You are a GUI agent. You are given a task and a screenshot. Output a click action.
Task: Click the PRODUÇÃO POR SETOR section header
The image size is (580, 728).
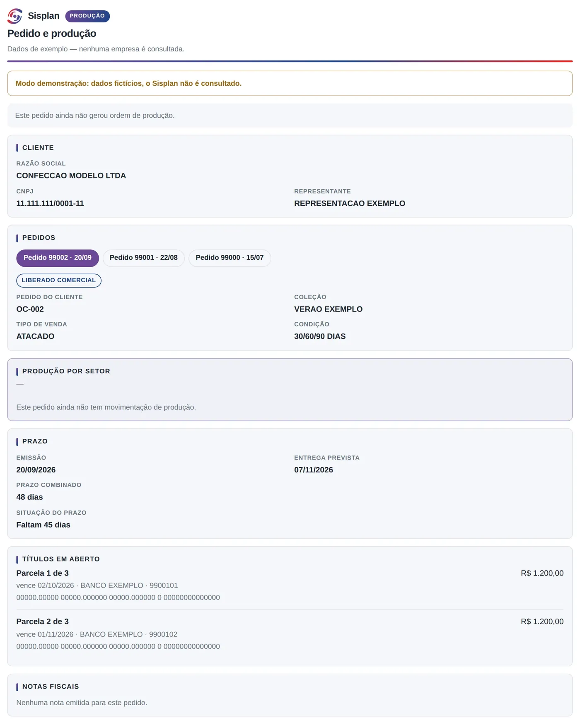pos(66,371)
